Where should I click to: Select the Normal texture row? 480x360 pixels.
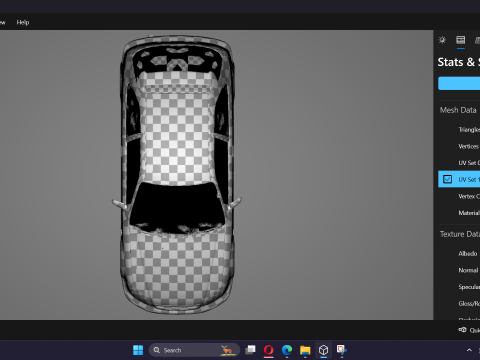pos(459,270)
